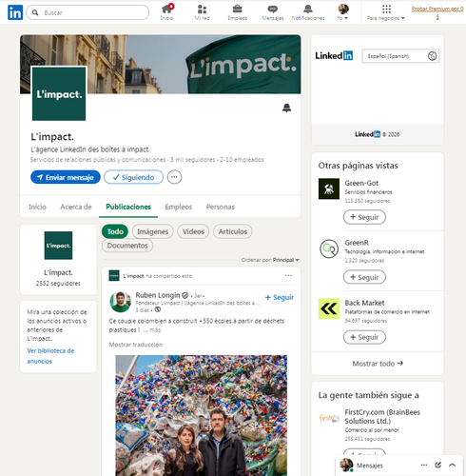Click the Green-Got company logo

pos(329,188)
